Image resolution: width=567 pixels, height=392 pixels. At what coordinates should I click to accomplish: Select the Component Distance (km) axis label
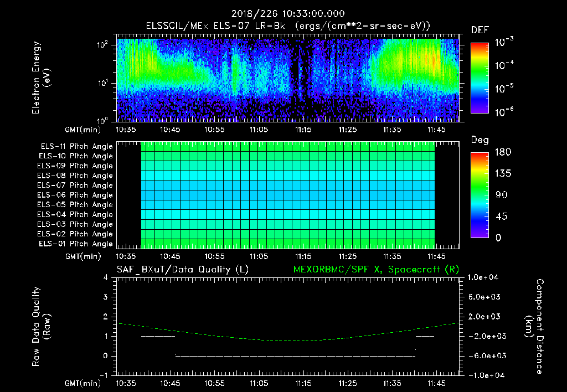(x=534, y=327)
